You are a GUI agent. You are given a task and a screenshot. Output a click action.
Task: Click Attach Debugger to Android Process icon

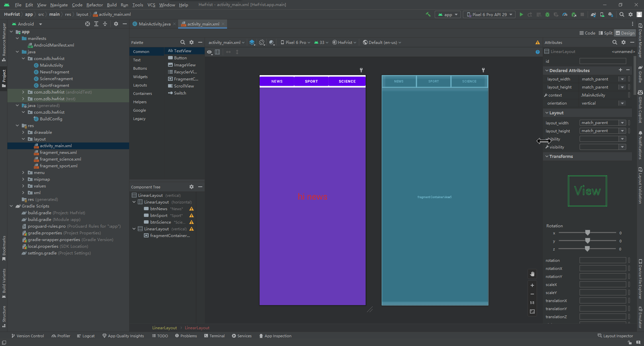point(574,14)
